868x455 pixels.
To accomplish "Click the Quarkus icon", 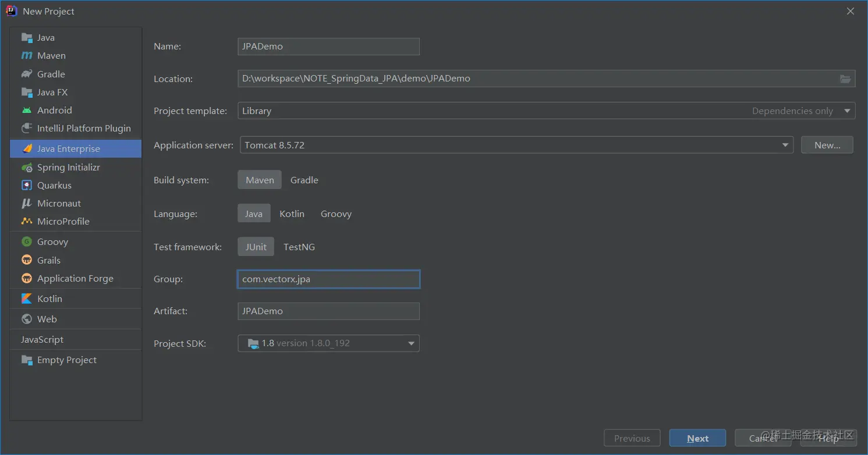I will (27, 185).
